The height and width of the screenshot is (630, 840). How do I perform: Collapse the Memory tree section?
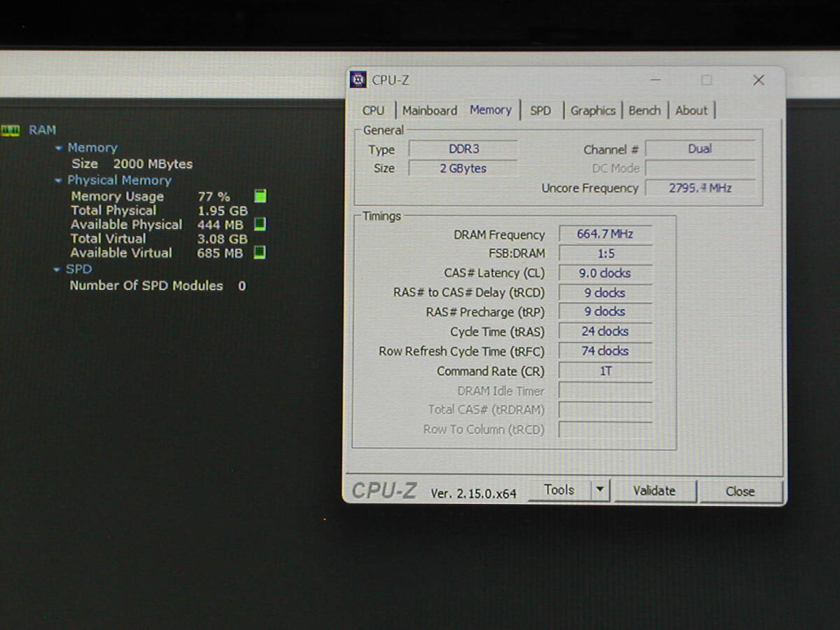(59, 148)
